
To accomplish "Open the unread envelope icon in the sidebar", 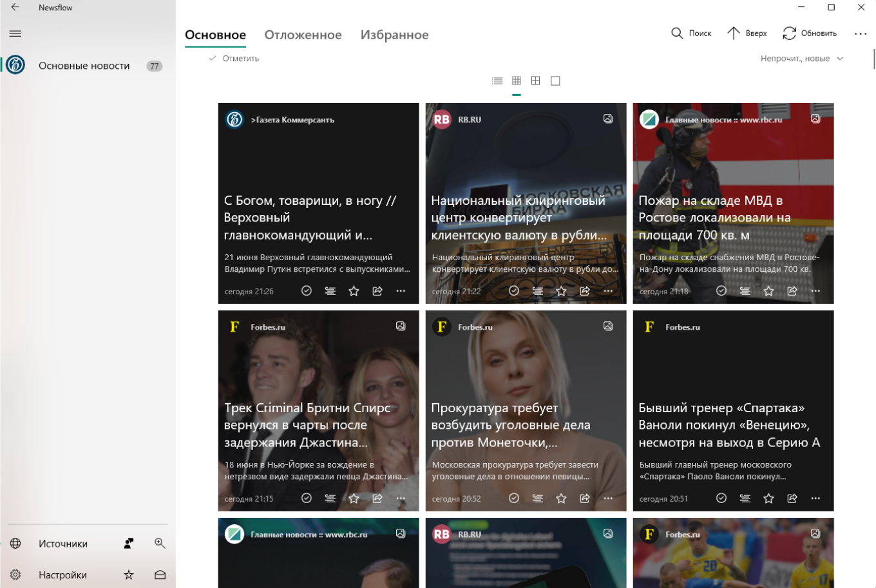I will coord(159,574).
